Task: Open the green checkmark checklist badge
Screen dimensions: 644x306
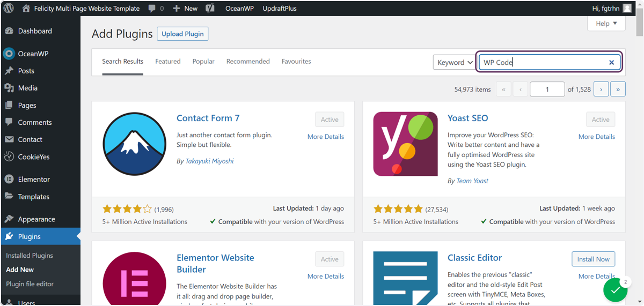Action: pyautogui.click(x=616, y=290)
